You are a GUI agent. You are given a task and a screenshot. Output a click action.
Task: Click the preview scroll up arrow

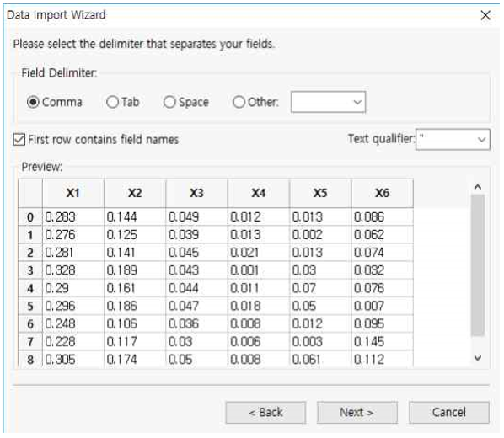click(478, 187)
